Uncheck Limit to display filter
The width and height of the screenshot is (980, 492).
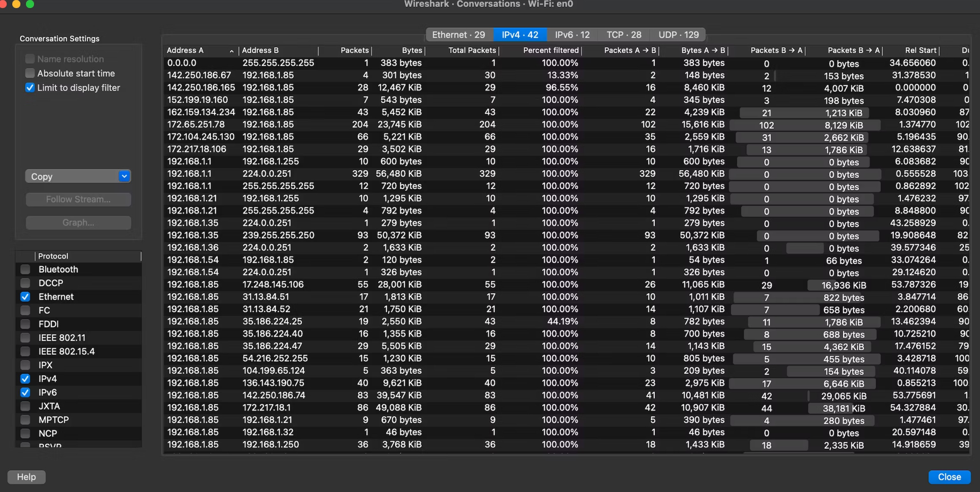click(x=30, y=88)
